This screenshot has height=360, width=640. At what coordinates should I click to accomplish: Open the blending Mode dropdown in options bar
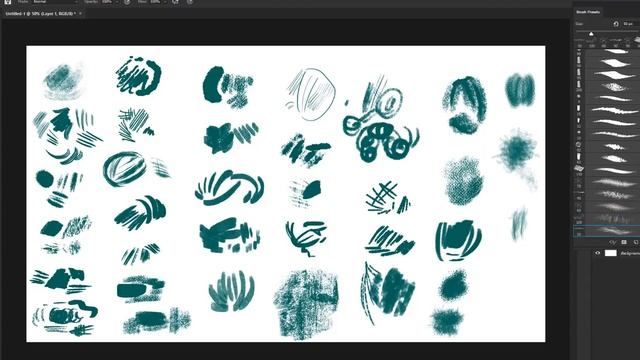tap(55, 2)
